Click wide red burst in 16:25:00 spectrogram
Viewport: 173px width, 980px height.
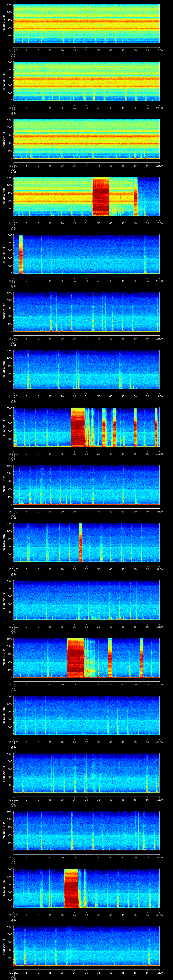click(101, 197)
